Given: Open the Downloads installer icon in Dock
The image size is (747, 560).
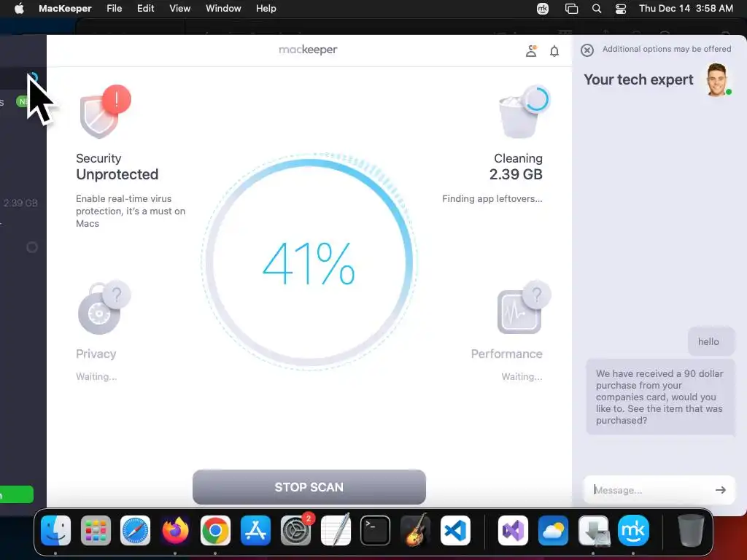Looking at the screenshot, I should [594, 530].
